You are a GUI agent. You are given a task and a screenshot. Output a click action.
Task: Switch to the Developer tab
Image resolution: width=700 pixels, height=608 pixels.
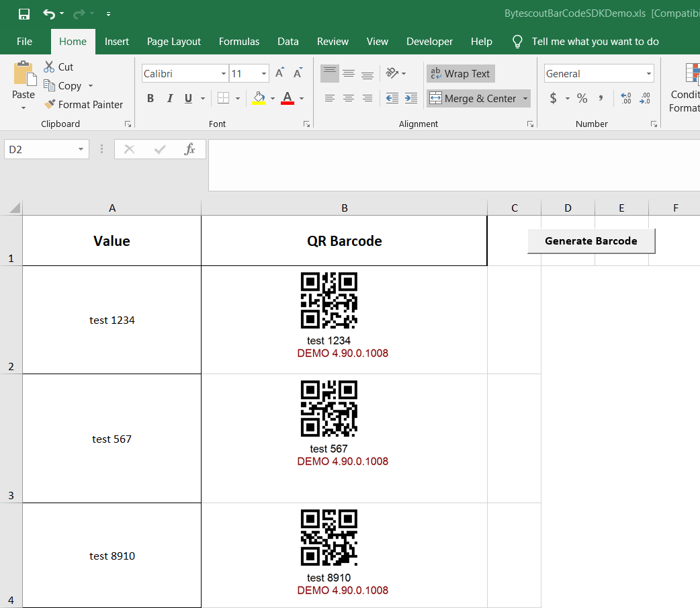click(429, 42)
